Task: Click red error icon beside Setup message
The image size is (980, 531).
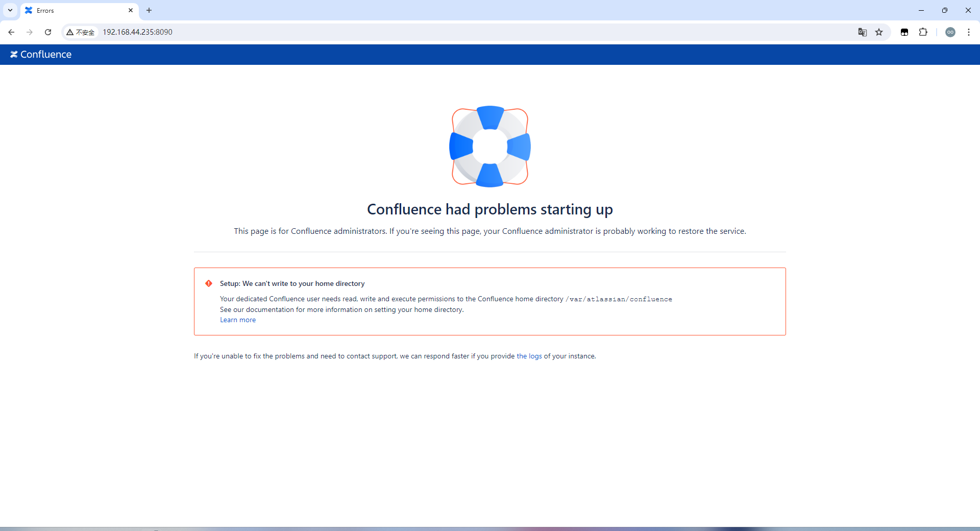Action: tap(209, 283)
